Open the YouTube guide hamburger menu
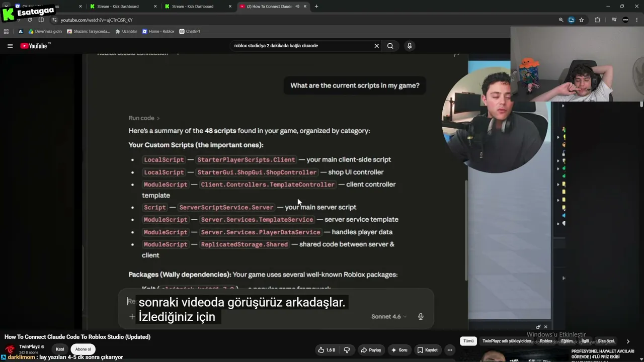Image resolution: width=644 pixels, height=362 pixels. pos(10,46)
